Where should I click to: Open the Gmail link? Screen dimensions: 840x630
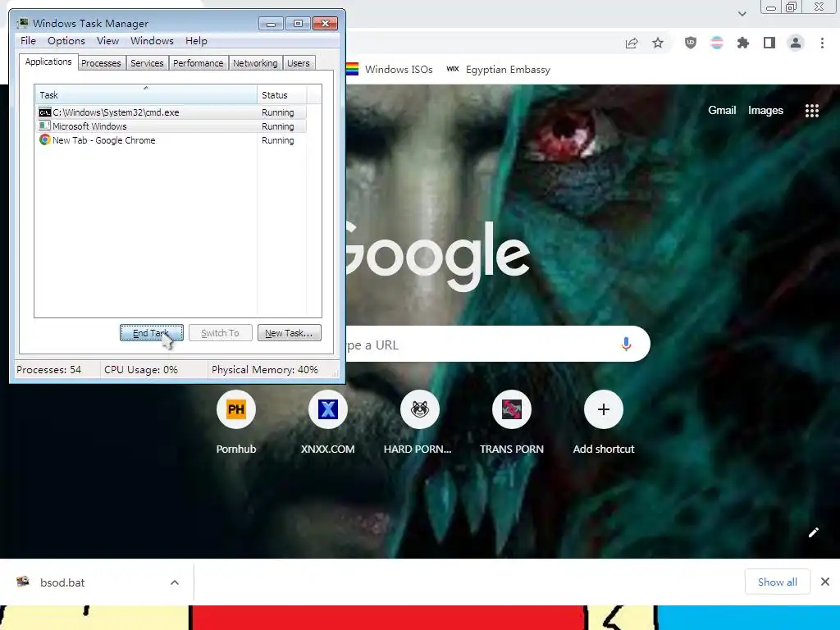coord(722,111)
